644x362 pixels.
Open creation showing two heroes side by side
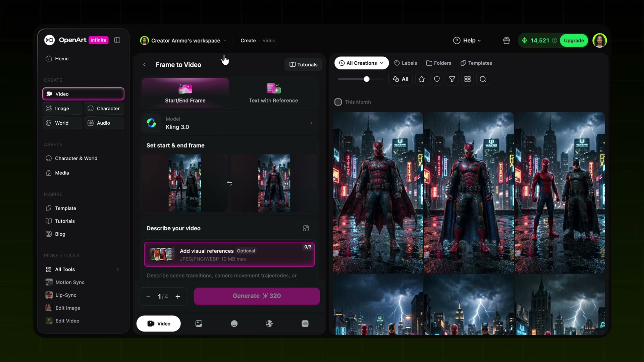click(560, 193)
